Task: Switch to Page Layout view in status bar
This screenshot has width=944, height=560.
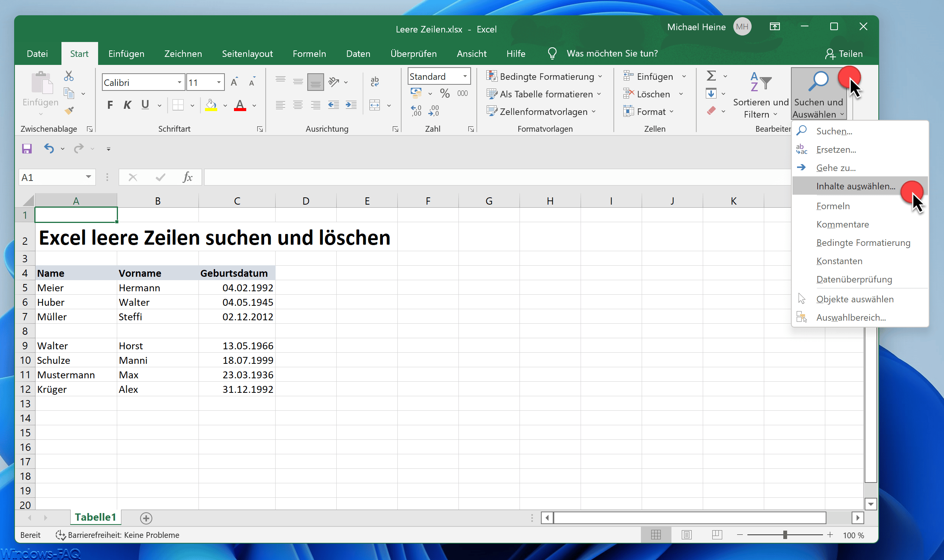Action: point(686,535)
